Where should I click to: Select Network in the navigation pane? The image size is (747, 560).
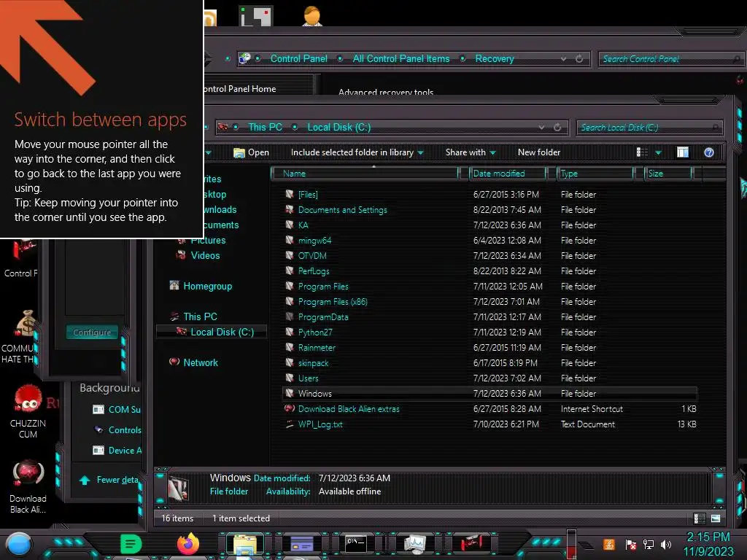(201, 362)
